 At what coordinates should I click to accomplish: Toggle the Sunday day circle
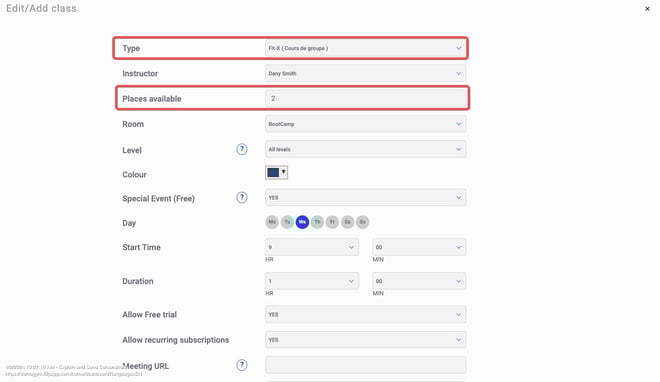coord(362,222)
